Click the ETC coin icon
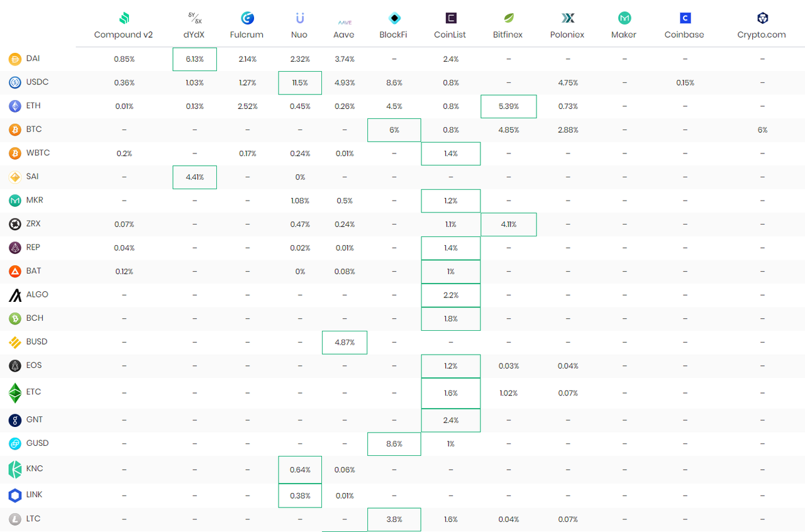 pyautogui.click(x=15, y=393)
